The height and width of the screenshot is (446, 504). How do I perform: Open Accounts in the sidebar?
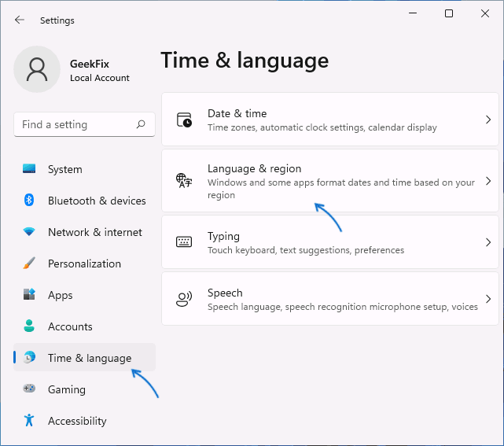point(84,326)
